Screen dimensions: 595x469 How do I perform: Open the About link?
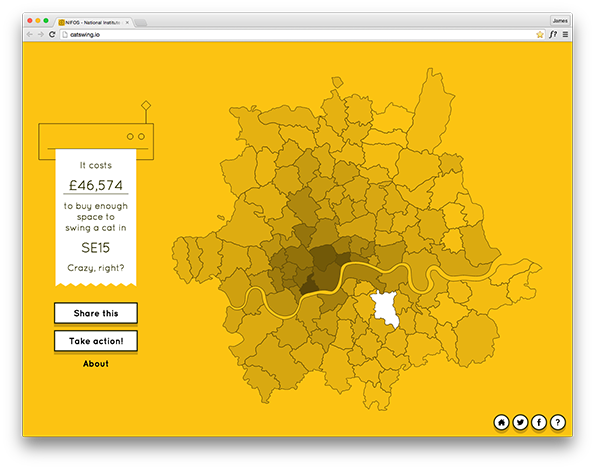tap(96, 364)
